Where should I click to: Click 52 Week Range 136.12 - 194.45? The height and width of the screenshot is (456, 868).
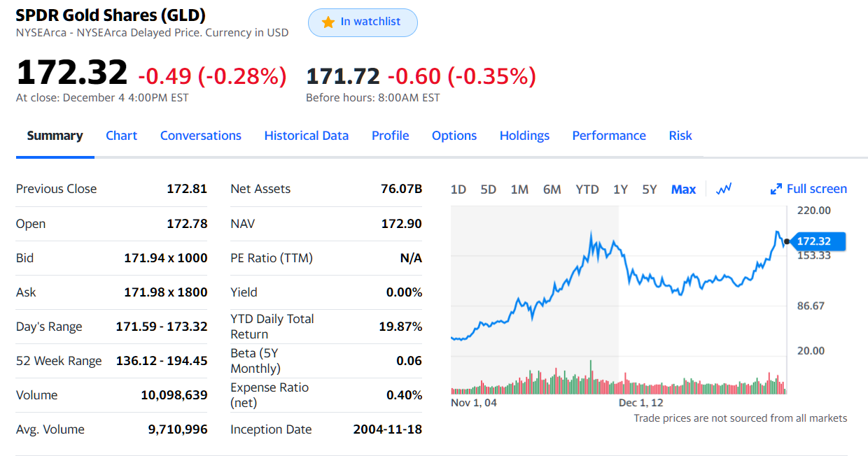[x=162, y=361]
